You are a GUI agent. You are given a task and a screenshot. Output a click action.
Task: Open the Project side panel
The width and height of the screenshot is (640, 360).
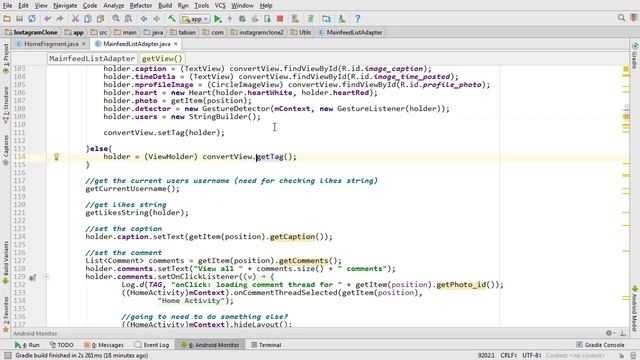6,59
